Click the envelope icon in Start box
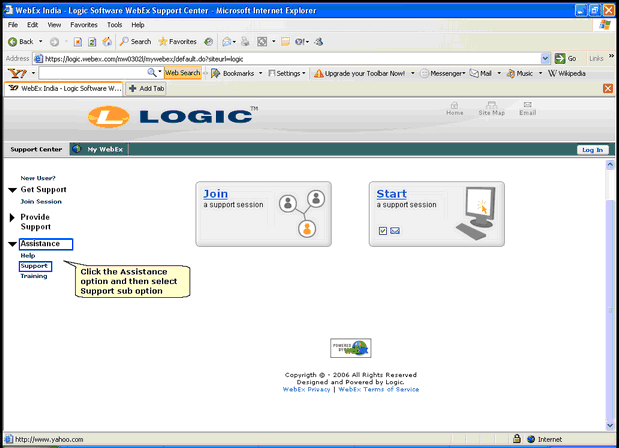Viewport: 619px width, 448px height. click(x=395, y=231)
